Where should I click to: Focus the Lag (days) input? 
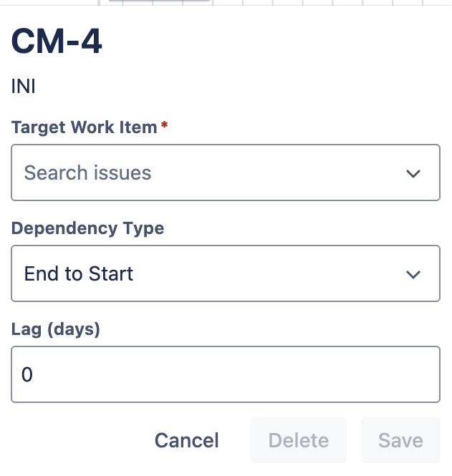click(x=225, y=375)
